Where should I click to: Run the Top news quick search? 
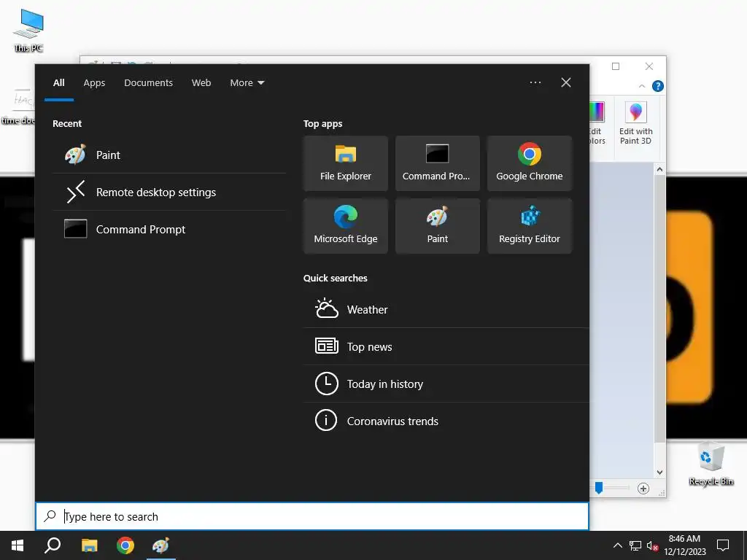coord(446,346)
